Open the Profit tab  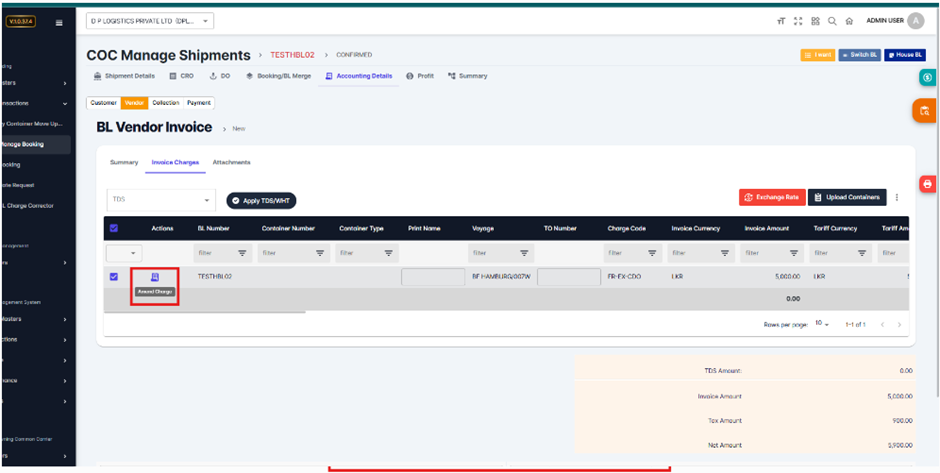pos(420,76)
